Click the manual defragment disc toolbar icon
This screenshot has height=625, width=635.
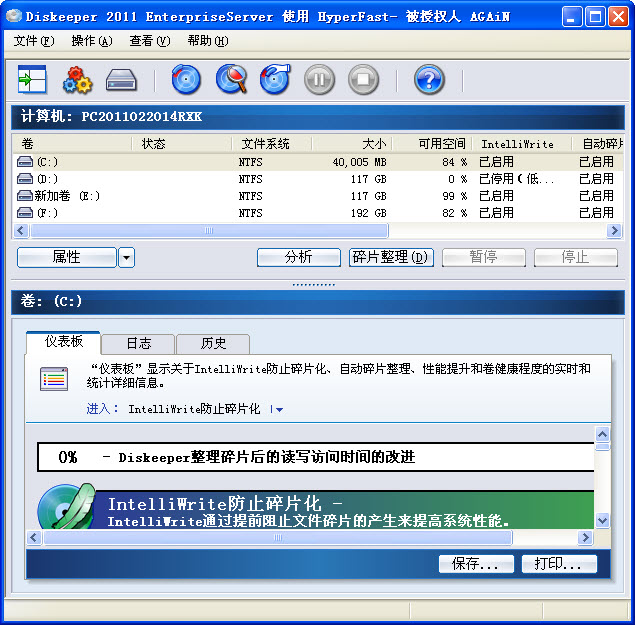[275, 79]
